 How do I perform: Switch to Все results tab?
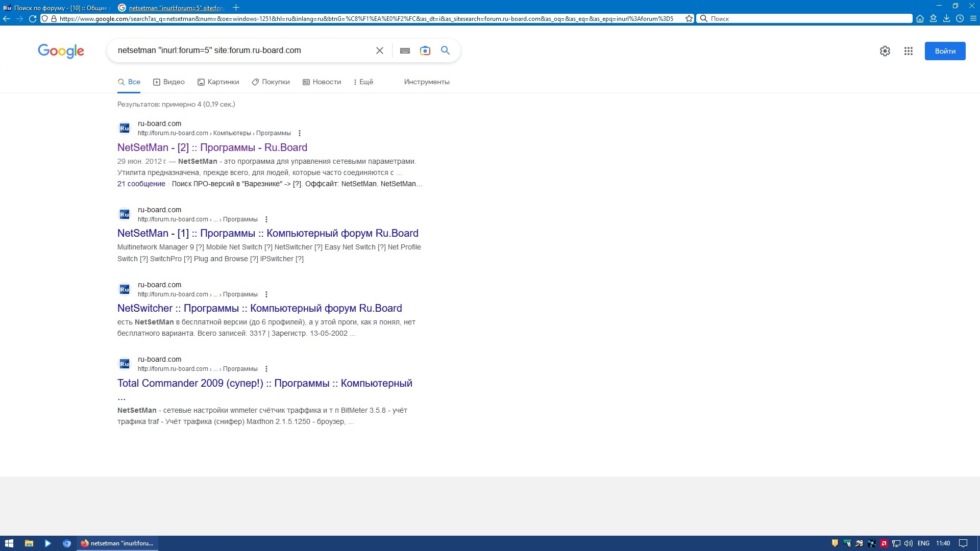pos(129,82)
